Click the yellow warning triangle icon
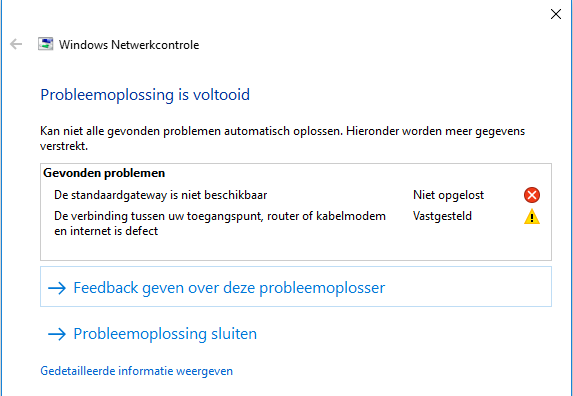This screenshot has height=396, width=573. [532, 216]
